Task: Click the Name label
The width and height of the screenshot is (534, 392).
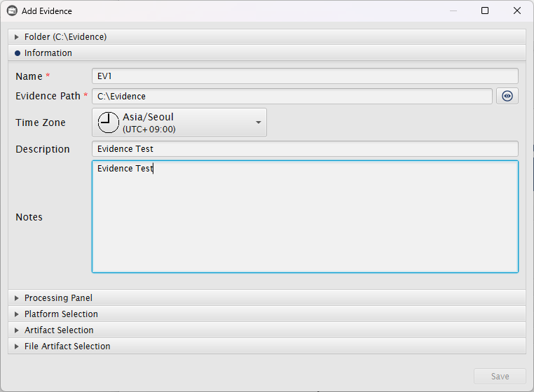Action: point(29,76)
